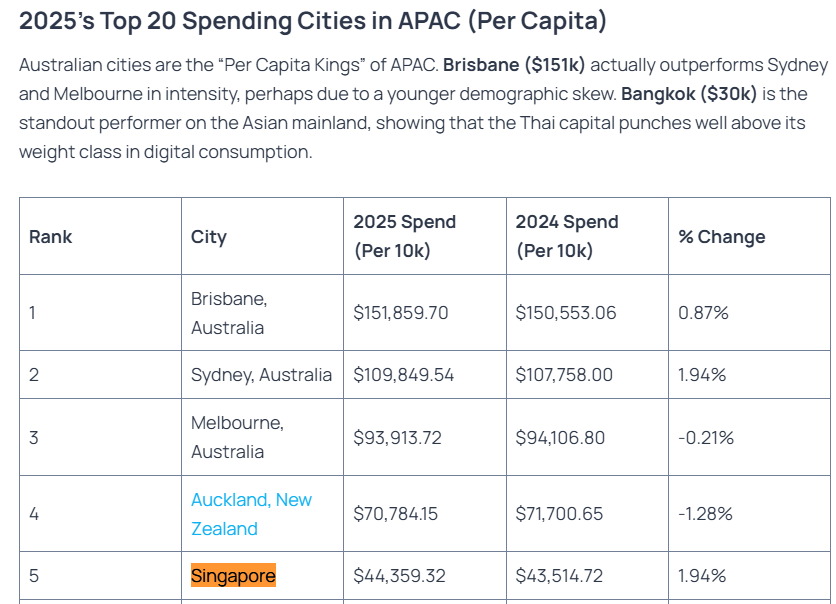
Task: Click the $44,359.32 spend value
Action: click(400, 576)
